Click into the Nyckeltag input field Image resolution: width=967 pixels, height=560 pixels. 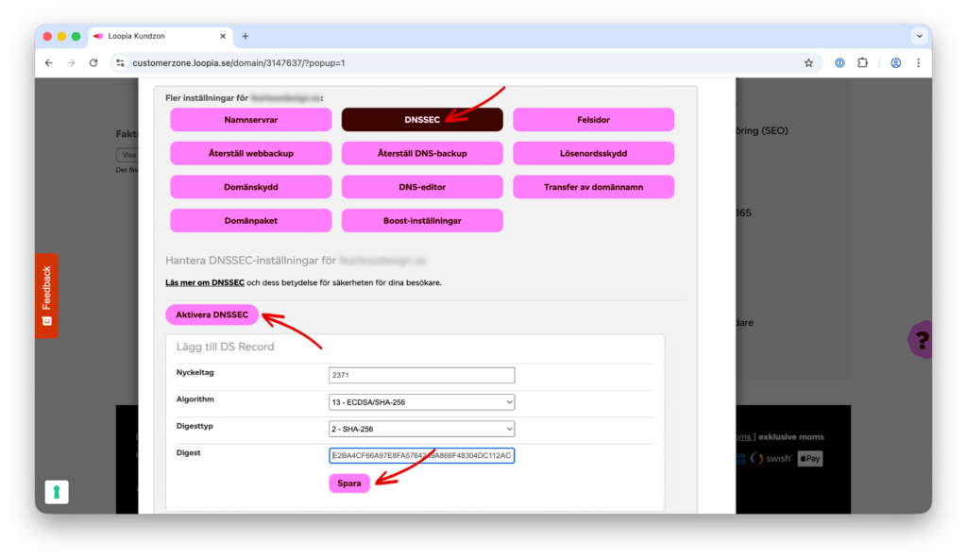[421, 375]
